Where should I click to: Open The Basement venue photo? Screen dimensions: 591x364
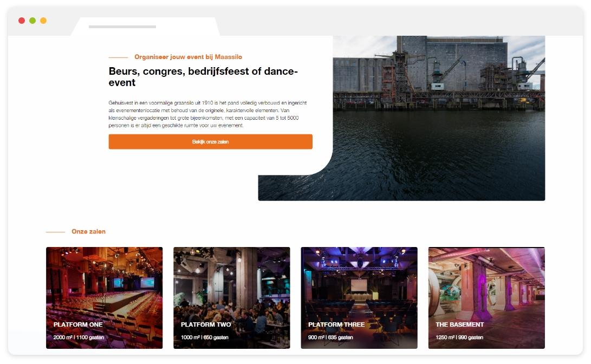486,282
